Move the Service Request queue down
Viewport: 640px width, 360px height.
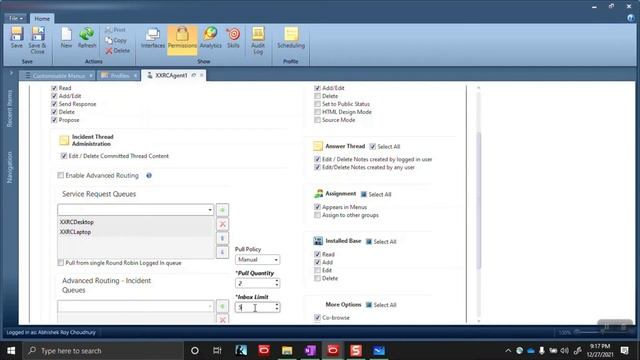tap(222, 252)
